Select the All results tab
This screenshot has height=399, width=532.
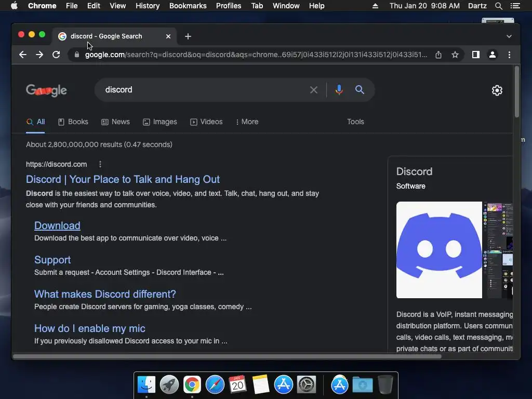[36, 122]
